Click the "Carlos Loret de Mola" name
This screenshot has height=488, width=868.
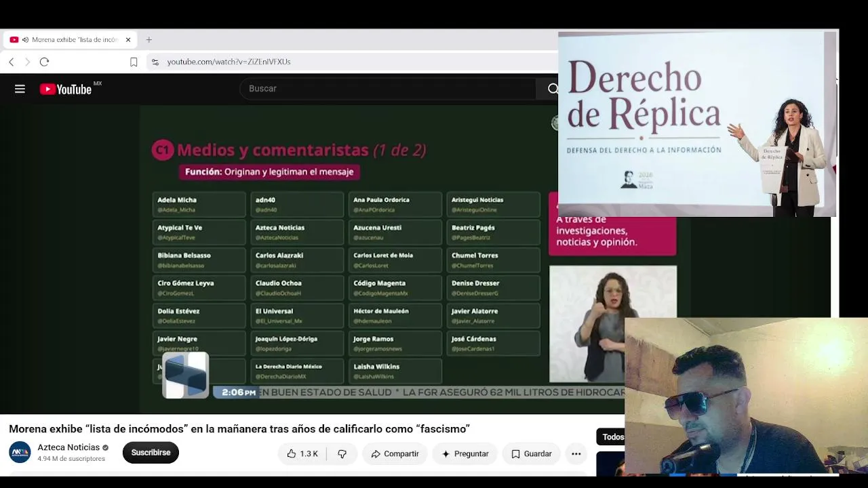(x=383, y=256)
